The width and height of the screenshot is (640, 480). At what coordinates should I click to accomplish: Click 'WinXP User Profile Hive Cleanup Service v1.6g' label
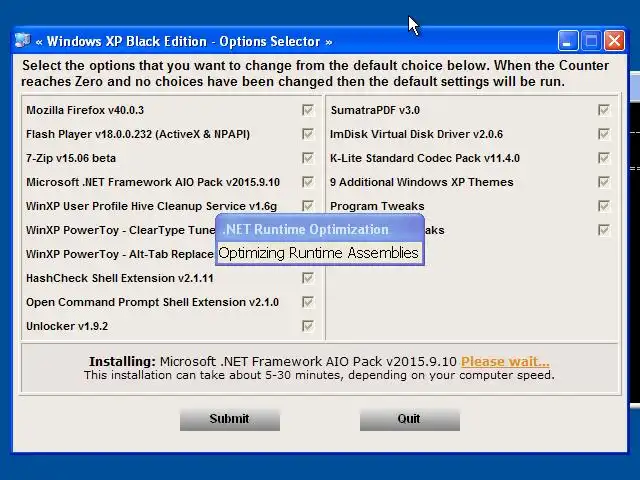[151, 206]
